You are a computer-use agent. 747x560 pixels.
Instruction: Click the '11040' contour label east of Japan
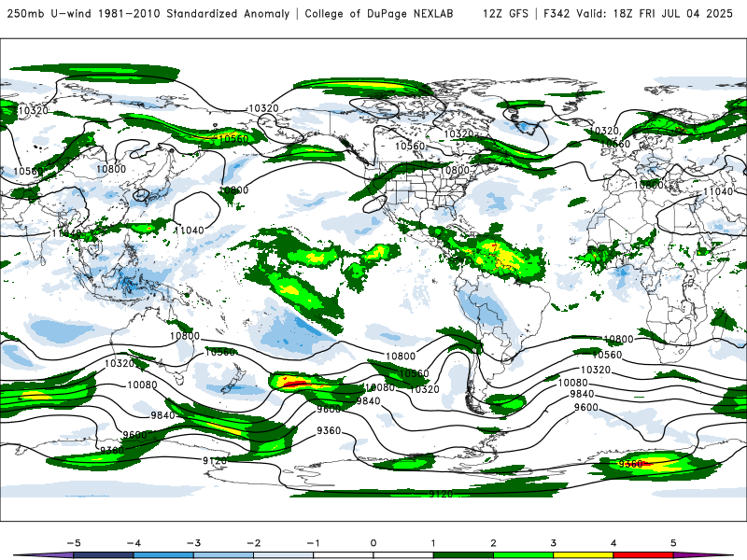(190, 231)
